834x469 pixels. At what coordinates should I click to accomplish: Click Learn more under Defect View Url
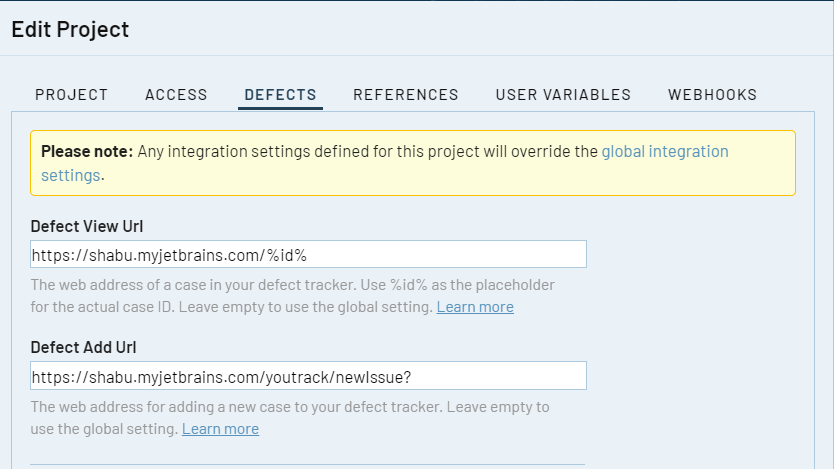475,307
